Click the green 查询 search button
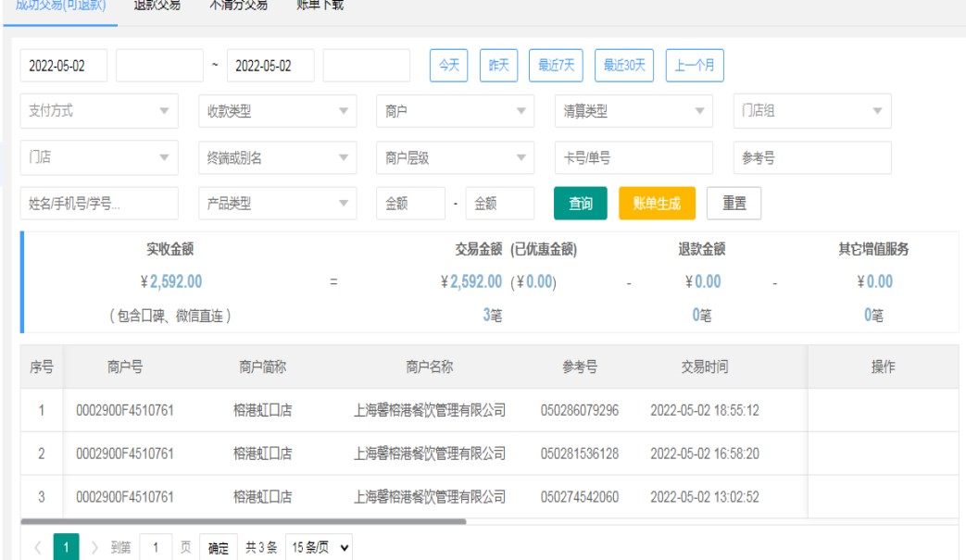The width and height of the screenshot is (966, 560). coord(580,204)
